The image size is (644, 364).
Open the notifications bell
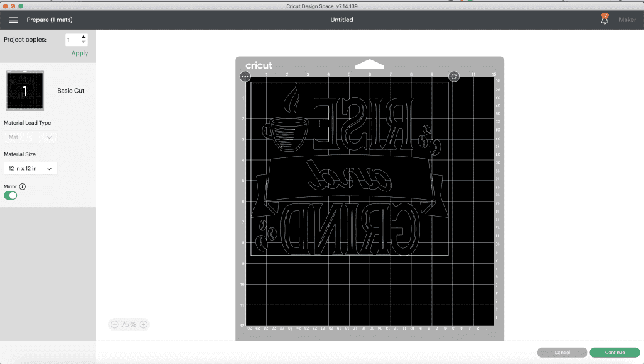click(x=604, y=19)
